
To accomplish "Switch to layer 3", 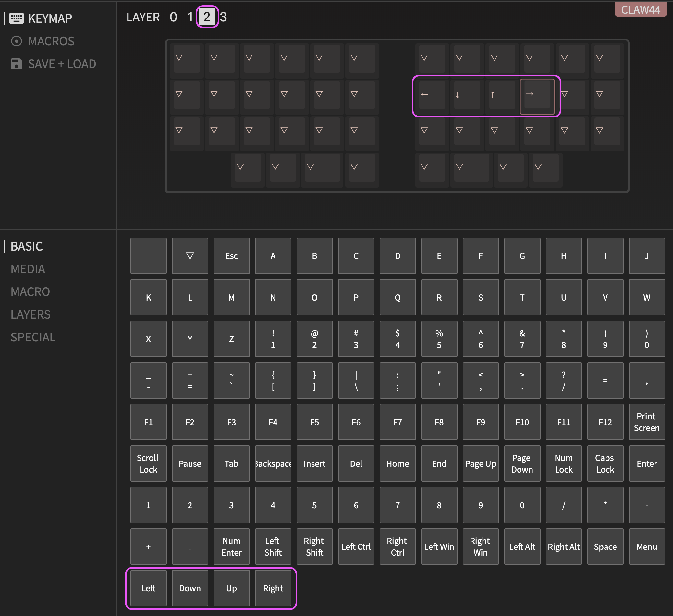I will [x=224, y=17].
